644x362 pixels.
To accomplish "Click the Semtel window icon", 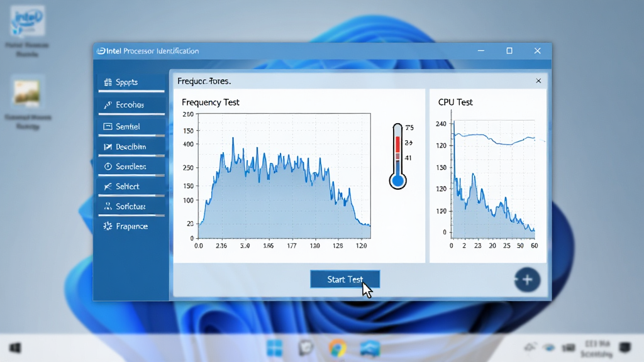I will point(108,126).
